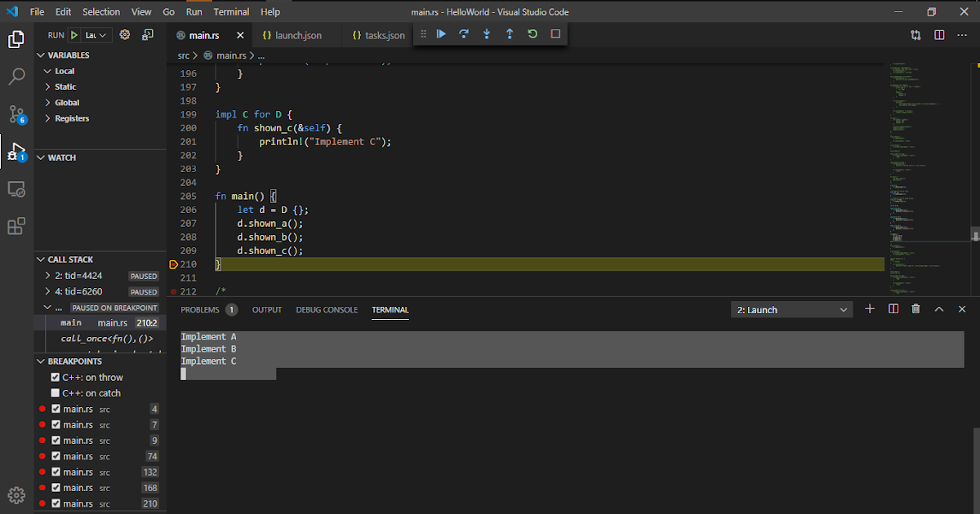Click the Restart debug session icon

(x=532, y=34)
